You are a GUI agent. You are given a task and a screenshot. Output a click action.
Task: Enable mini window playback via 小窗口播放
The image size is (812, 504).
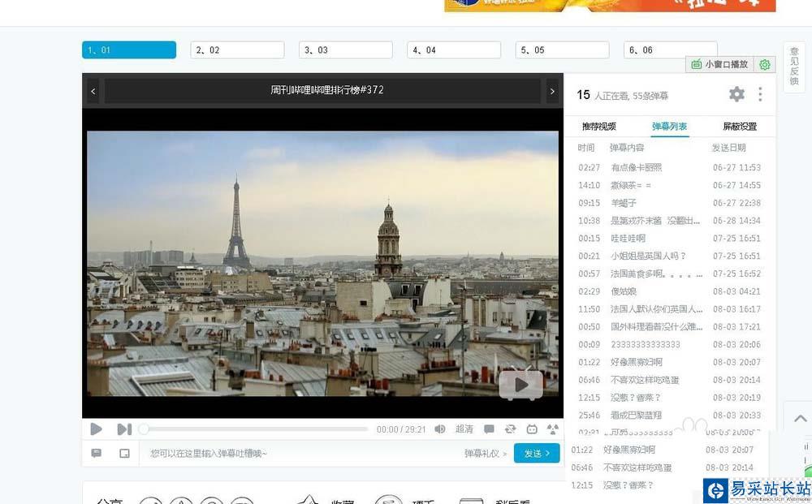tap(720, 65)
